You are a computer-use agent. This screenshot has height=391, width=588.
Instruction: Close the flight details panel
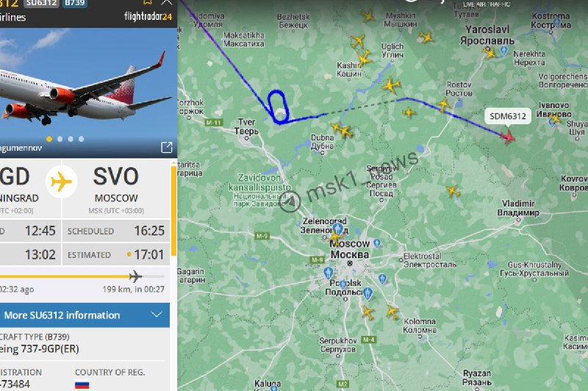point(167,2)
